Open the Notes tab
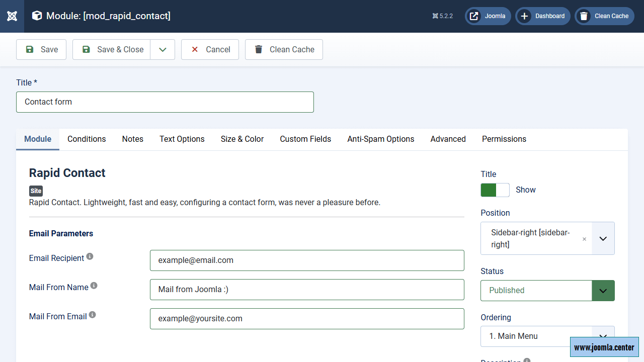 [x=133, y=139]
